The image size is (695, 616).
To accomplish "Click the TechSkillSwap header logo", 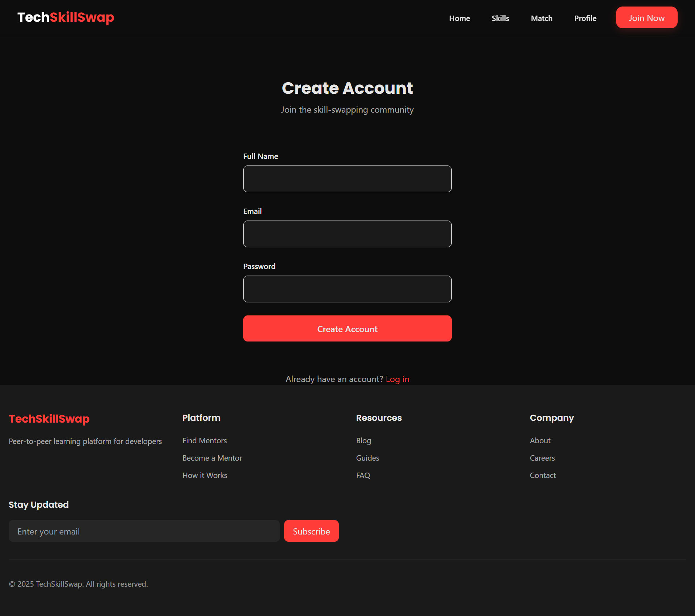I will 66,17.
